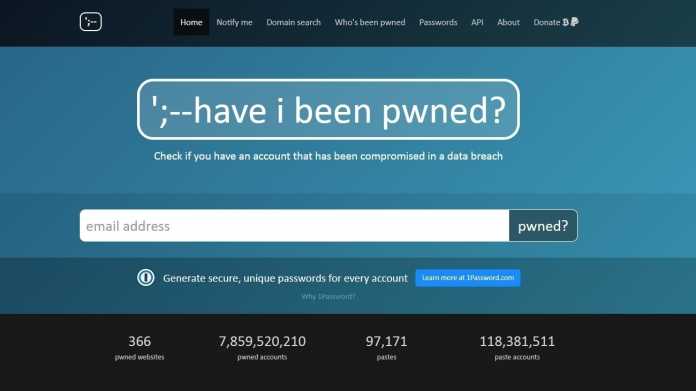This screenshot has width=696, height=391.
Task: Open the Notify me page
Action: click(x=234, y=22)
